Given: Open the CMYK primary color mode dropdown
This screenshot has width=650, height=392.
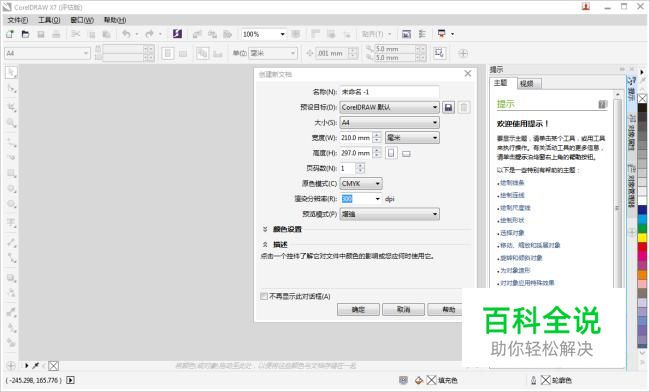Looking at the screenshot, I should click(x=361, y=184).
